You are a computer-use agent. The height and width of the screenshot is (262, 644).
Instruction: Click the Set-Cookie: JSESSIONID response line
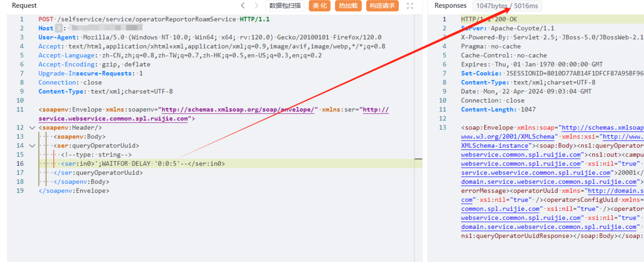tap(552, 74)
